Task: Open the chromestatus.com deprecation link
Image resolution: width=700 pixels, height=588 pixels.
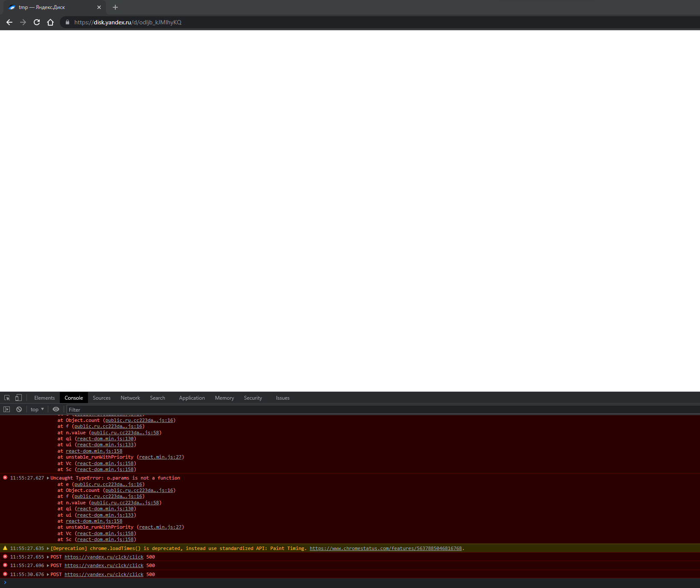Action: point(386,548)
